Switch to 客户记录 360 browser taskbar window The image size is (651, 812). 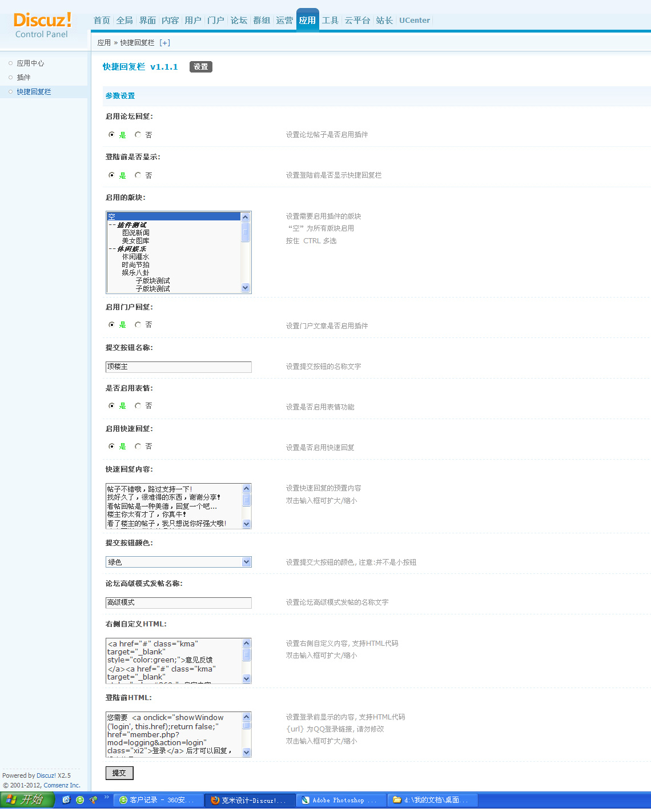159,800
